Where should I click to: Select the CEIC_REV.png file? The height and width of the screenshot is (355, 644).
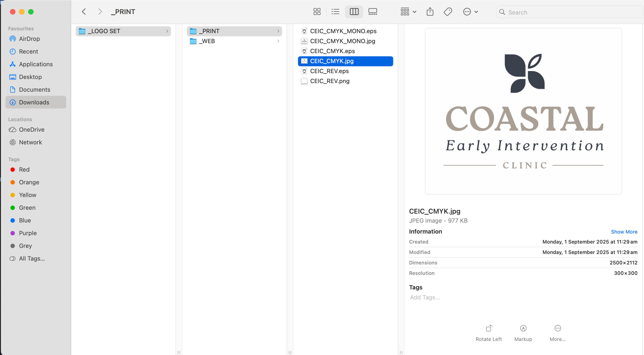(x=330, y=81)
